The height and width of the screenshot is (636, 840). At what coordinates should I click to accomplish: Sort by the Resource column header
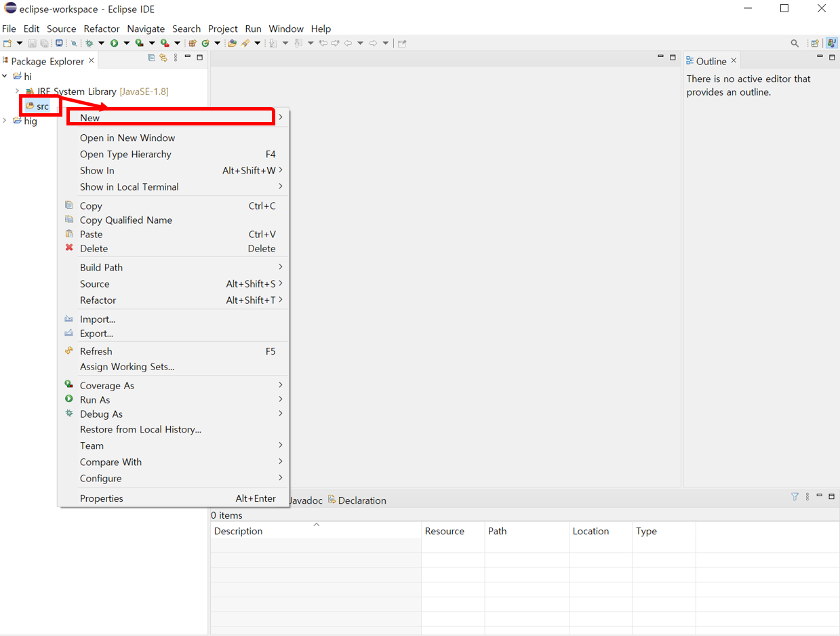[453, 531]
